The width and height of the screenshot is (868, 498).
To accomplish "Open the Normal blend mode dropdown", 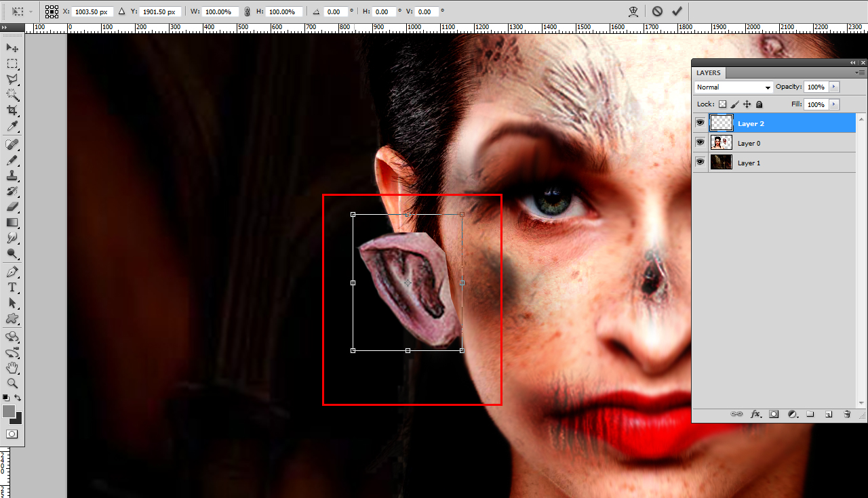I will pos(734,87).
